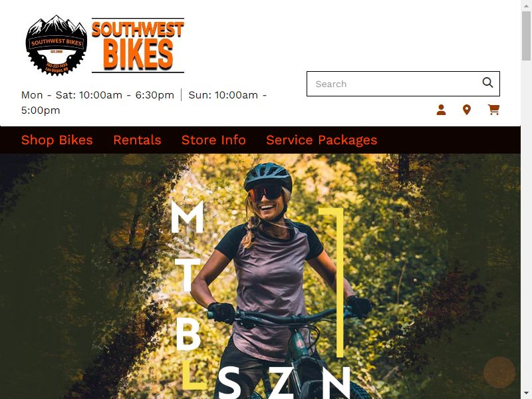This screenshot has height=399, width=532.
Task: Focus the Search input field
Action: click(x=394, y=84)
